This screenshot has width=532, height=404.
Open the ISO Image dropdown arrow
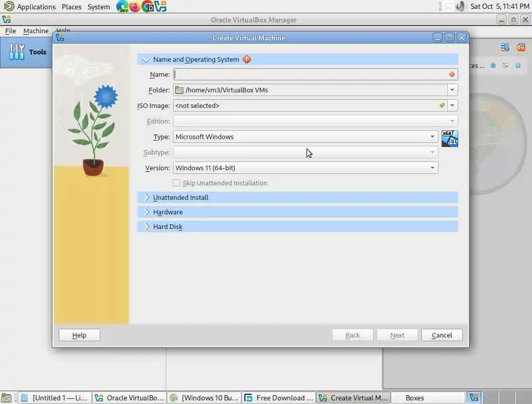pos(452,105)
